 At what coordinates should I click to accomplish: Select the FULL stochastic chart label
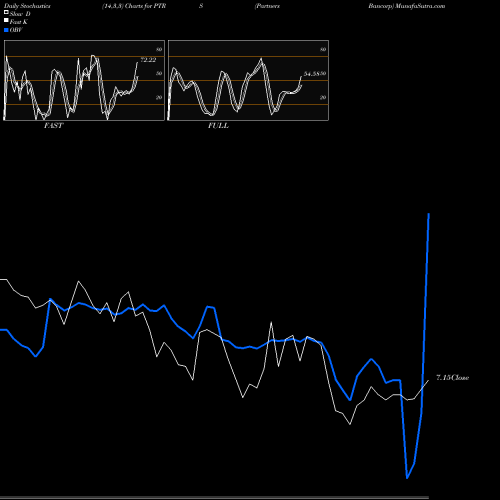coord(218,126)
